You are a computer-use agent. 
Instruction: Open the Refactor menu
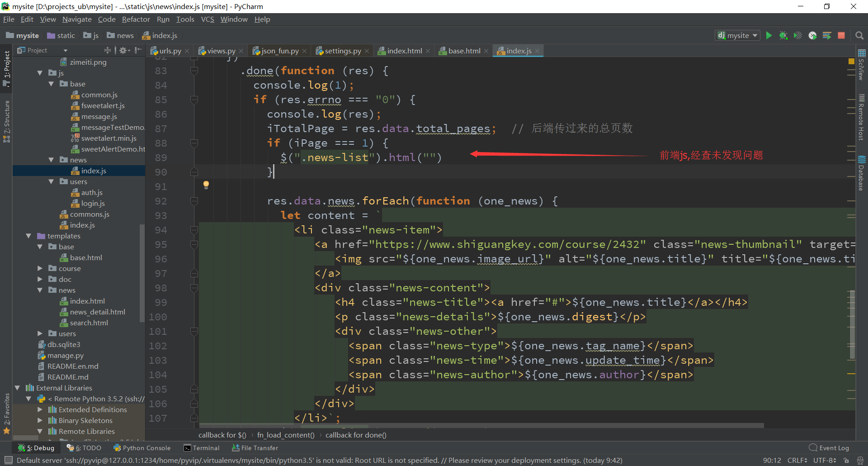[136, 19]
